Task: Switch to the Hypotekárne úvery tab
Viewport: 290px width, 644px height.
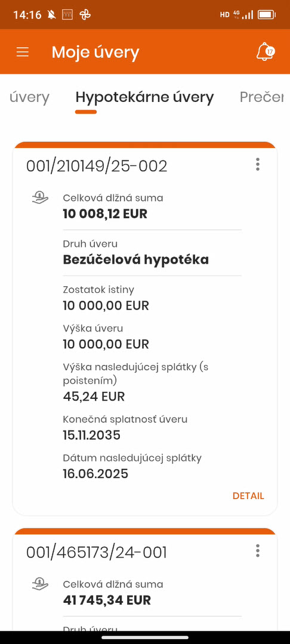Action: [x=144, y=97]
